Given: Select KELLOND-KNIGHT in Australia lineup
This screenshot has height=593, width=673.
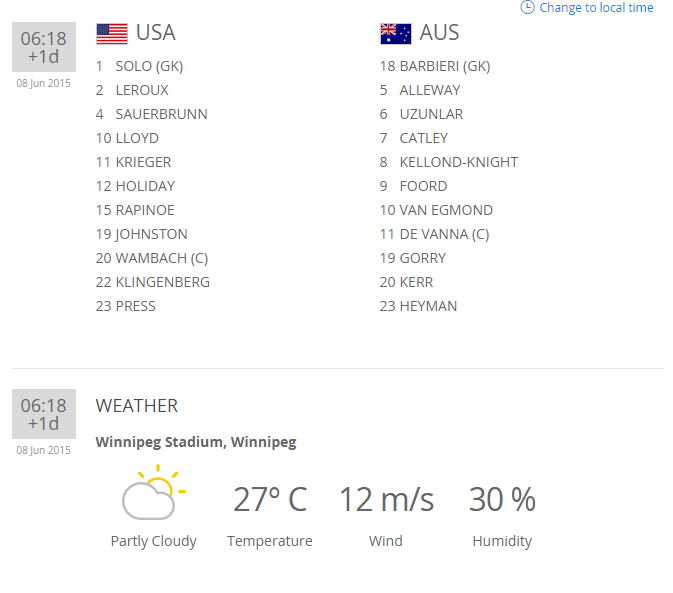Looking at the screenshot, I should (458, 162).
